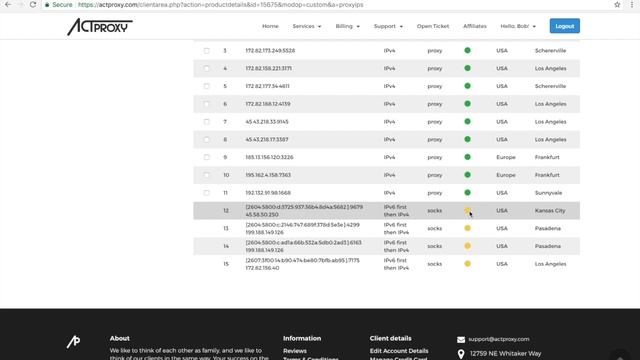Image resolution: width=640 pixels, height=360 pixels.
Task: Select the IP address in row 7
Action: [267, 122]
